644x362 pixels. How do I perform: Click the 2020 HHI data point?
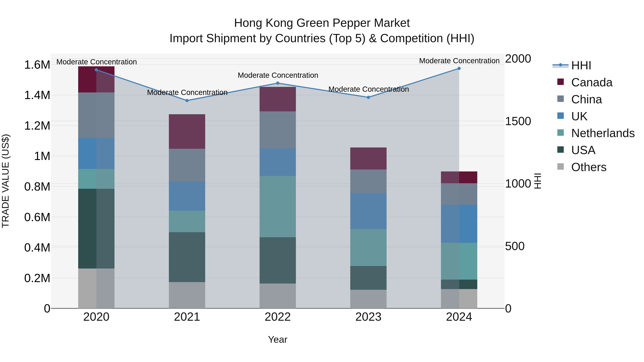click(x=96, y=70)
